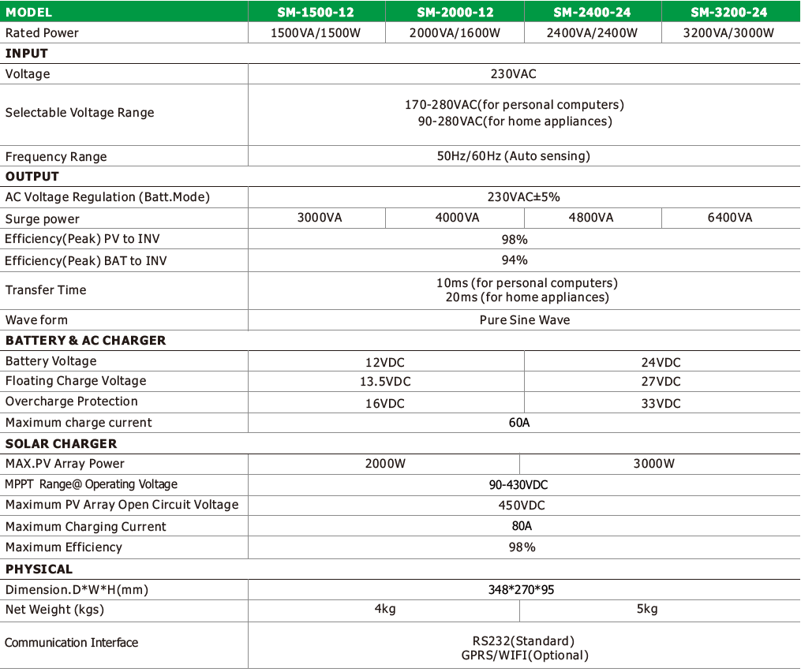801x672 pixels.
Task: Select the PHYSICAL section heading
Action: 39,569
